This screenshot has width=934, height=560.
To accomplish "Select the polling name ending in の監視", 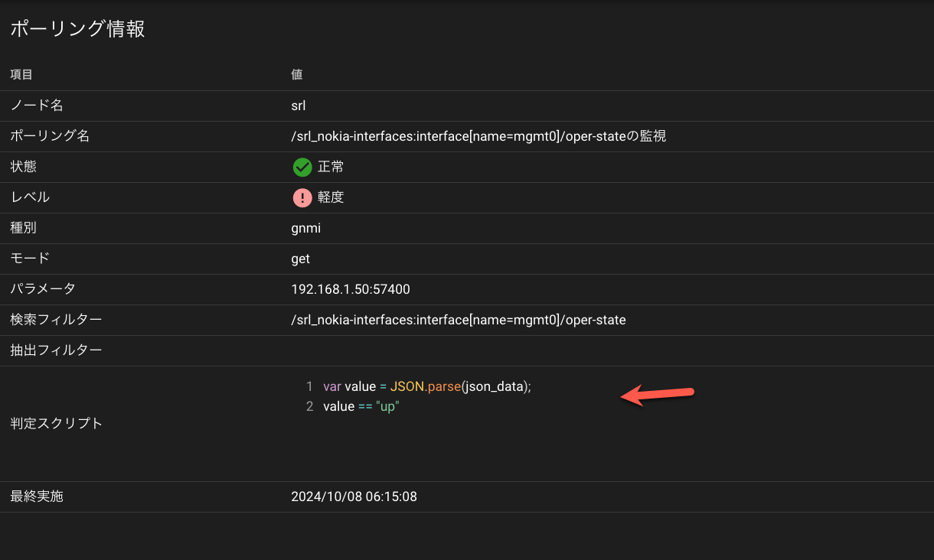I will 478,136.
